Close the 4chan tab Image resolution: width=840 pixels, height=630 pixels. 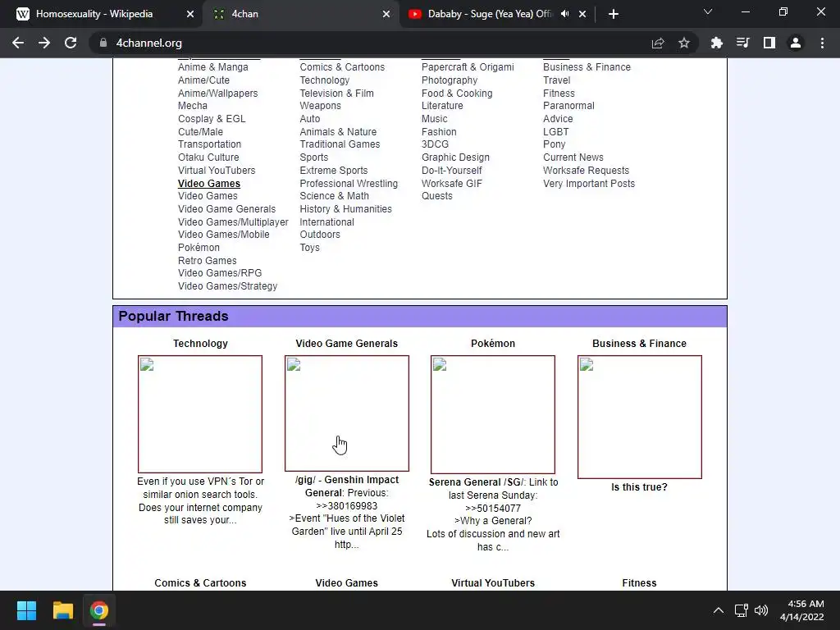coord(386,14)
